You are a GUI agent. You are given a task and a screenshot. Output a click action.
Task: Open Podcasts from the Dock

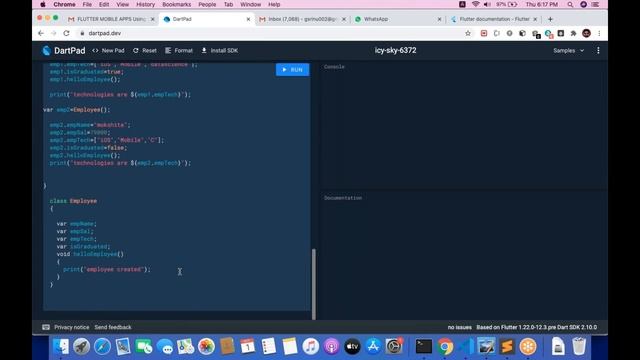coord(331,347)
